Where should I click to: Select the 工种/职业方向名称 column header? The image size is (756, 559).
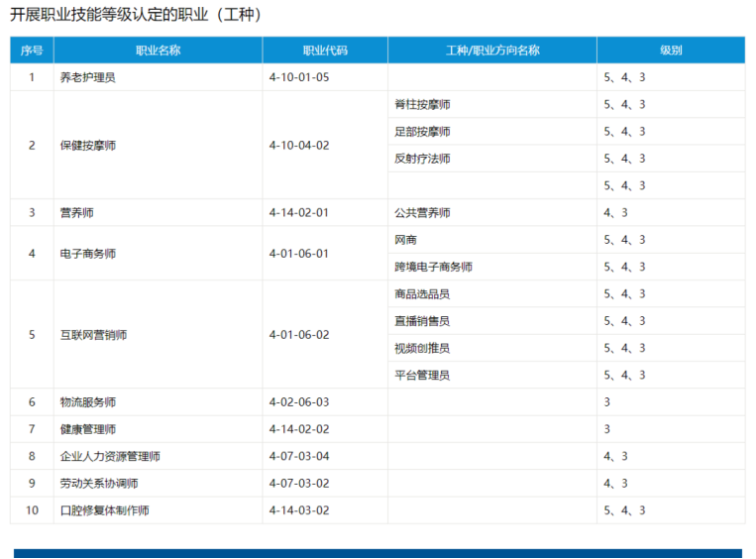tap(492, 51)
